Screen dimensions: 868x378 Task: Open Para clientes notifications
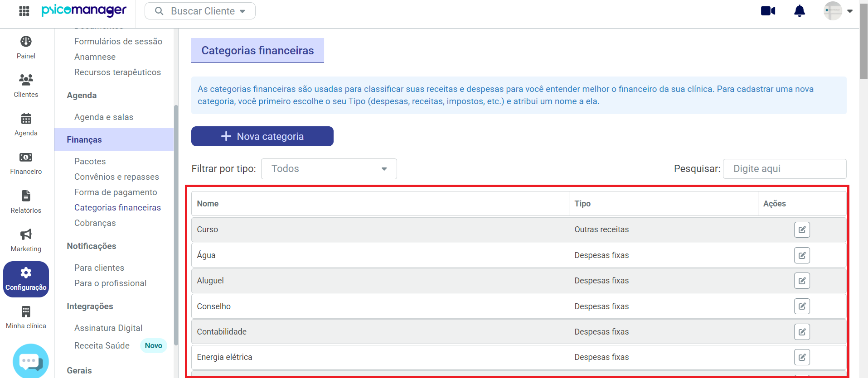[x=99, y=268]
